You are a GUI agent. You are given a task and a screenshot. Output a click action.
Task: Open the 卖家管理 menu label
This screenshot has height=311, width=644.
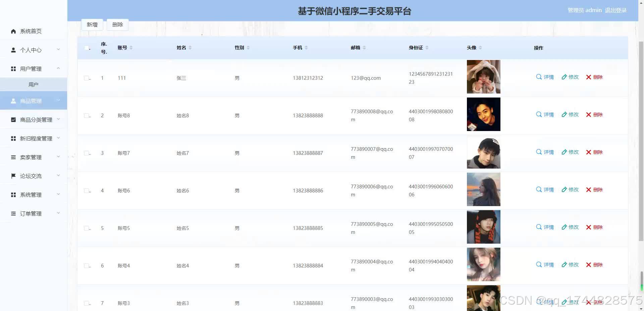pos(31,157)
